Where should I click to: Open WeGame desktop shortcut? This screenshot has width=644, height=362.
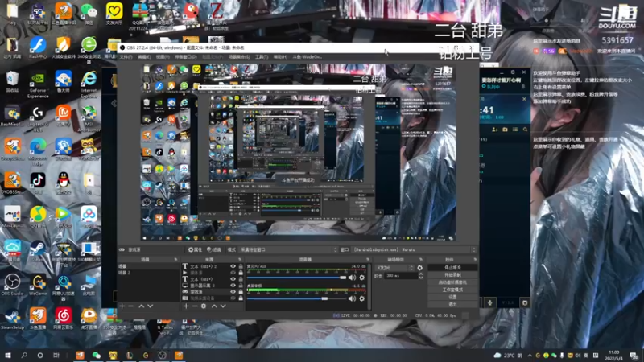(x=38, y=284)
